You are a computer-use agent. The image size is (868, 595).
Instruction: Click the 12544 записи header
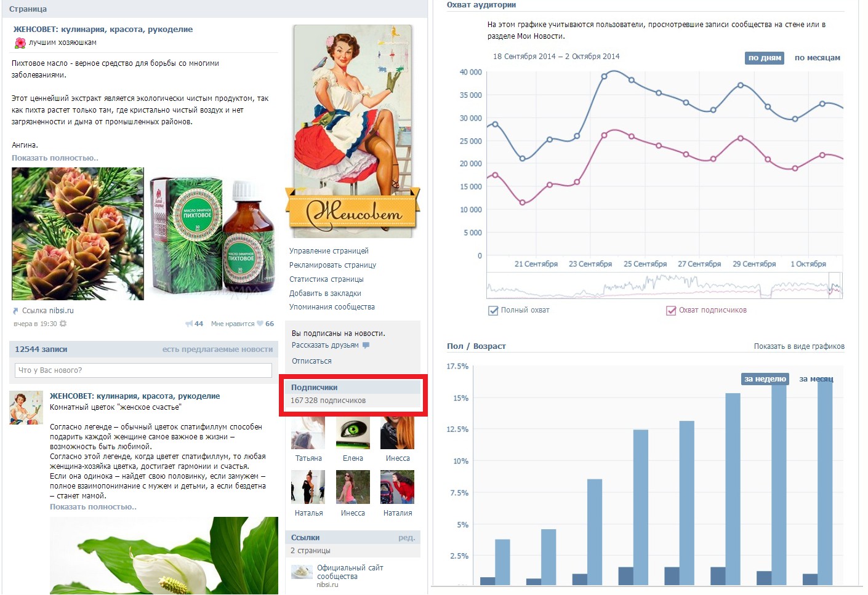point(41,349)
